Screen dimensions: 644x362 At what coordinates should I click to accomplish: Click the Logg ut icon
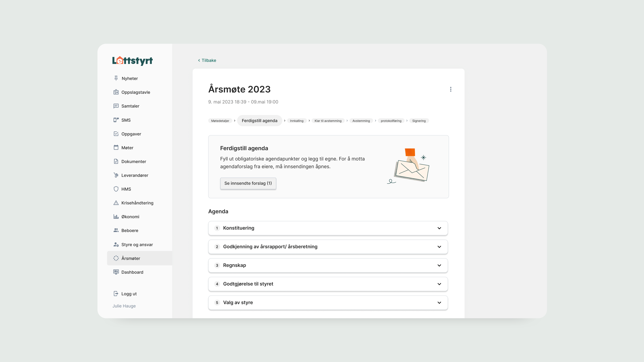(116, 294)
